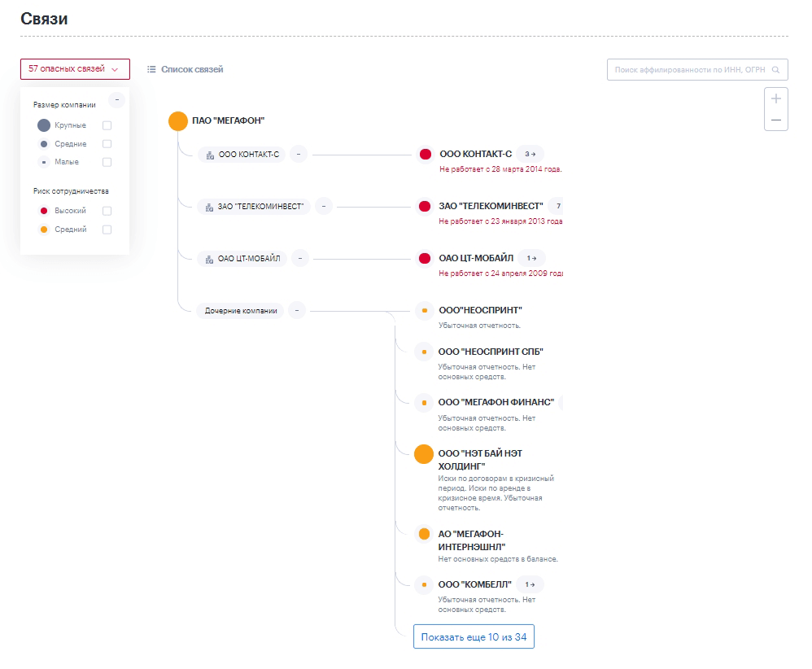Expand the ООО "КОМБЕЛЛ" connections badge
812x669 pixels.
click(x=530, y=584)
